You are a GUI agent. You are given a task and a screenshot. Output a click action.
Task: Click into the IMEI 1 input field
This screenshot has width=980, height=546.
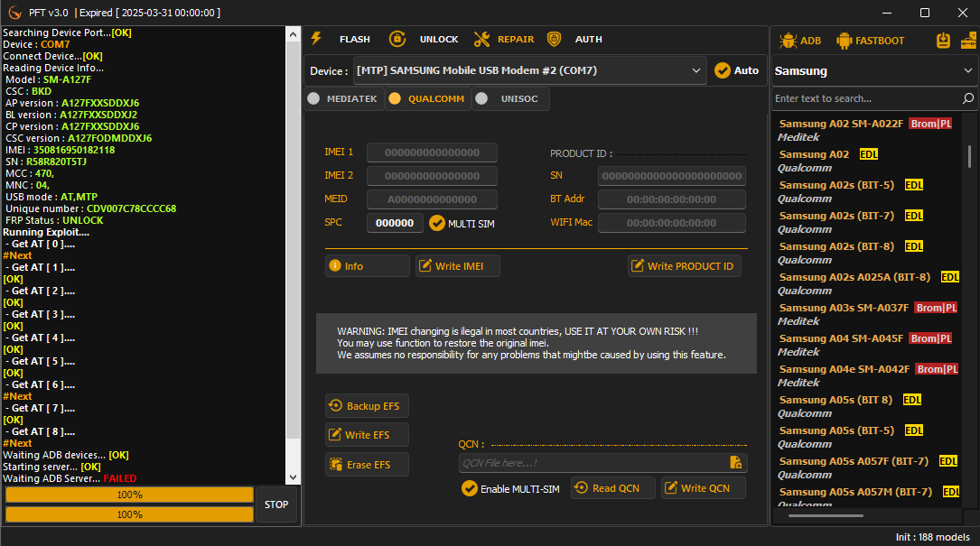point(432,153)
